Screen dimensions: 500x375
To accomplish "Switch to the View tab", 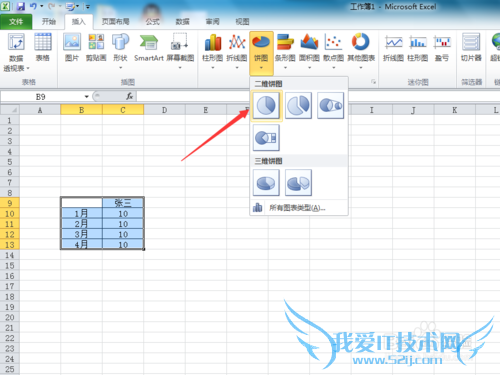I will 242,22.
